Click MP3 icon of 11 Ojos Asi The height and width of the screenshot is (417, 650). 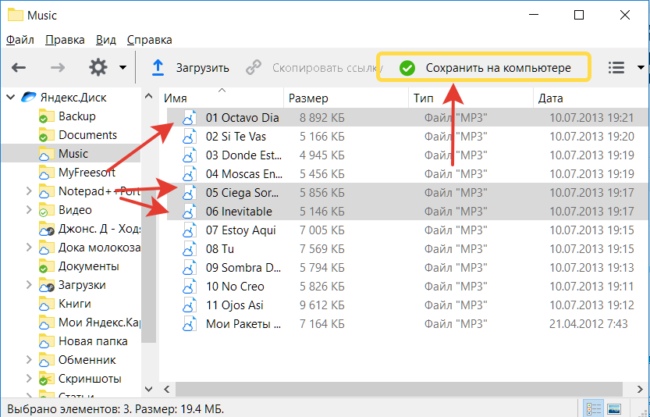pos(189,305)
